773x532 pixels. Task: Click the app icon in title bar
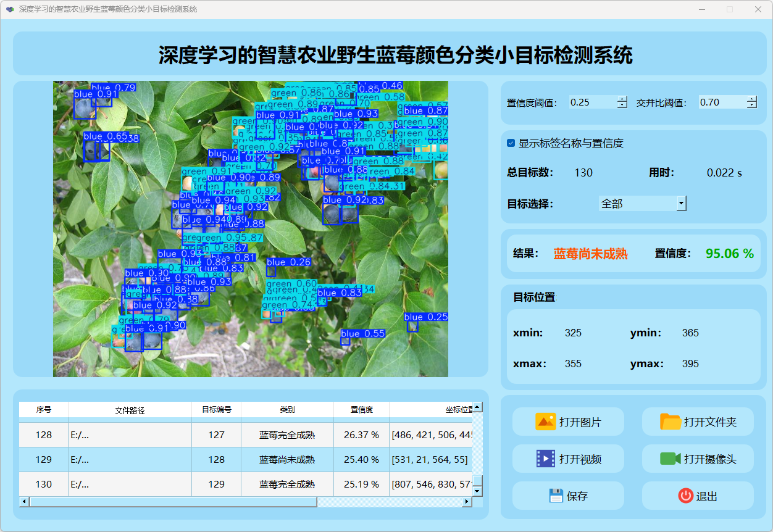[x=10, y=9]
